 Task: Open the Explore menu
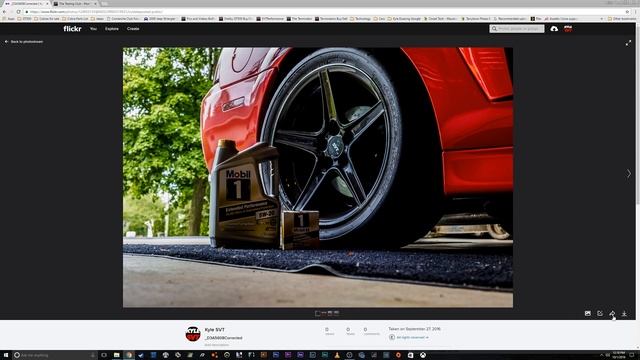112,29
